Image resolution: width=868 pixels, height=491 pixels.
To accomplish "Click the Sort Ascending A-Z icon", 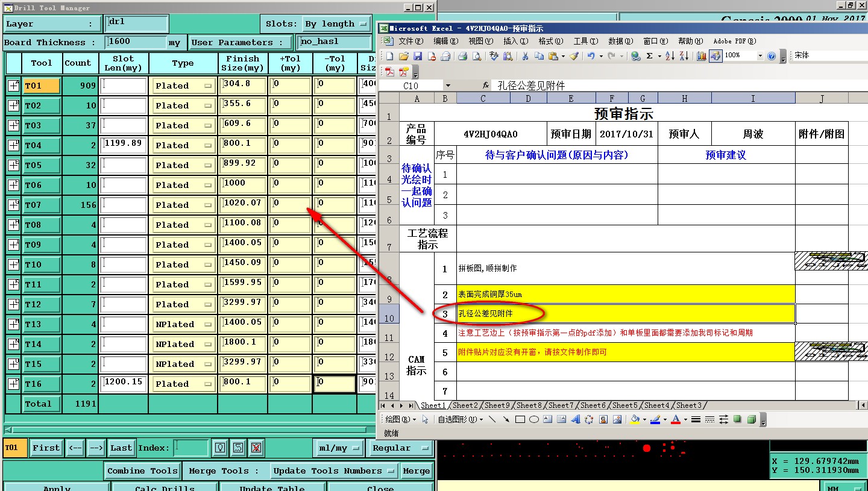I will (671, 56).
